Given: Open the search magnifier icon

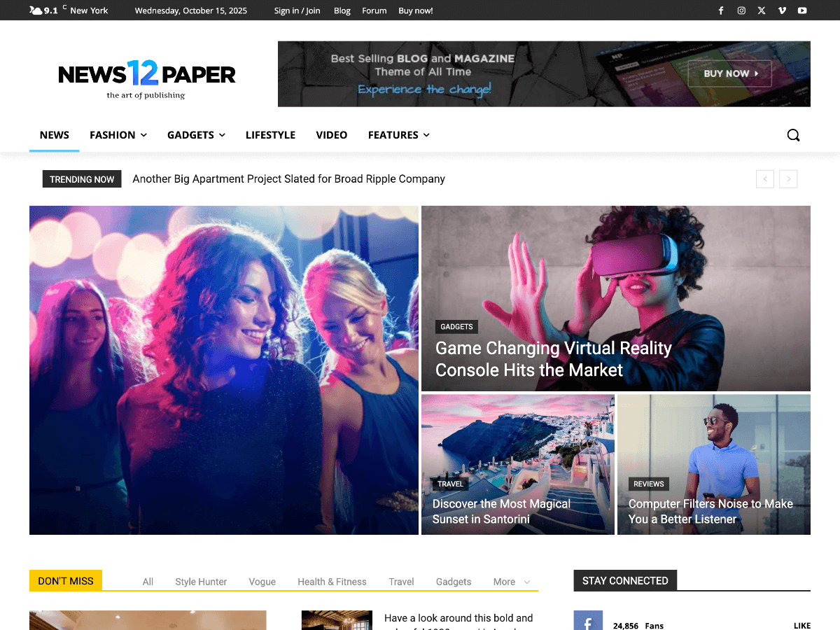Looking at the screenshot, I should [793, 135].
